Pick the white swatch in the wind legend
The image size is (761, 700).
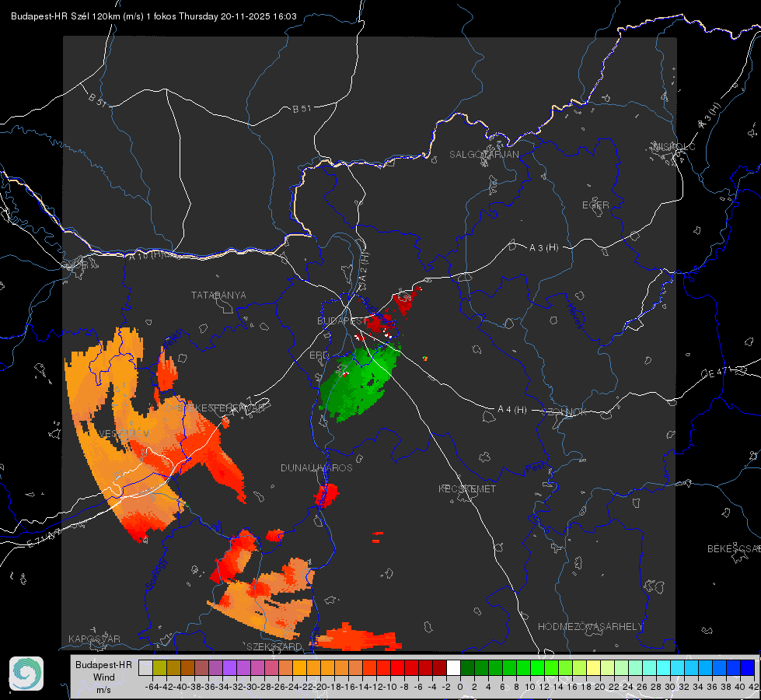click(x=453, y=668)
